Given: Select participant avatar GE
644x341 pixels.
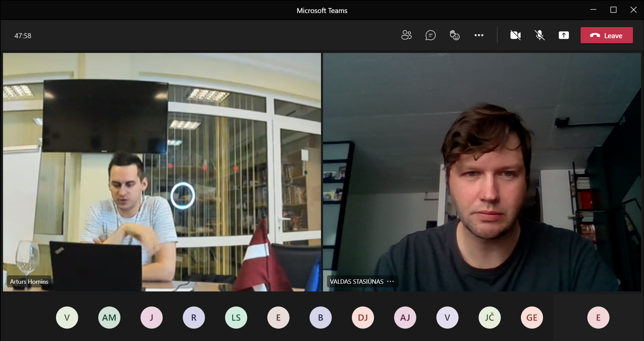Looking at the screenshot, I should point(532,318).
